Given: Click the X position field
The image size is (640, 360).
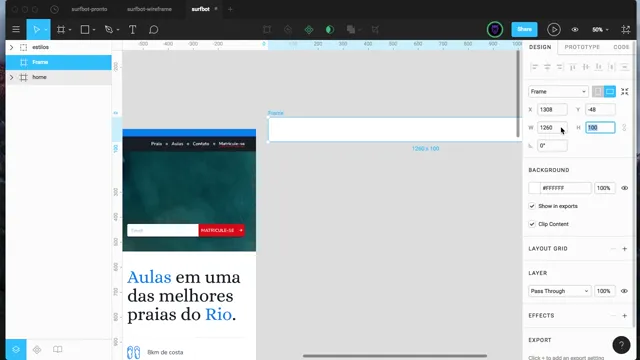Looking at the screenshot, I should pyautogui.click(x=552, y=110).
